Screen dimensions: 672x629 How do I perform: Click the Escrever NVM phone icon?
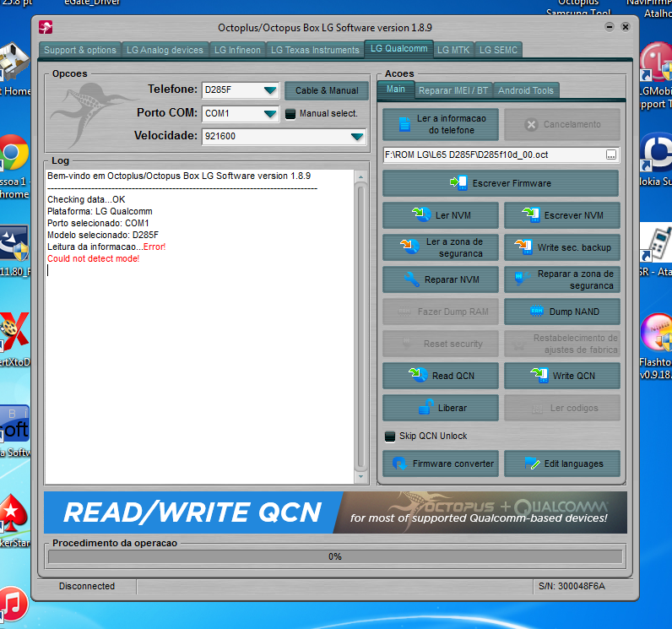coord(530,214)
